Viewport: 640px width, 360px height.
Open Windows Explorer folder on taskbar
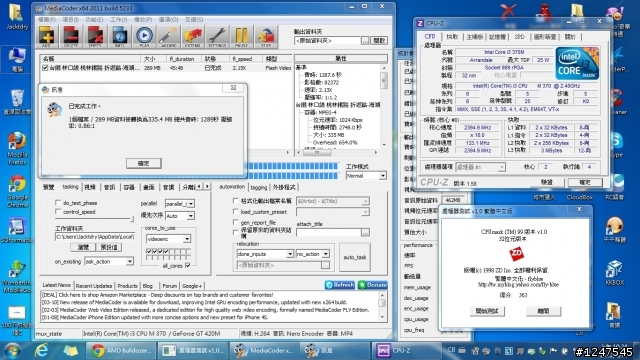[x=70, y=351]
